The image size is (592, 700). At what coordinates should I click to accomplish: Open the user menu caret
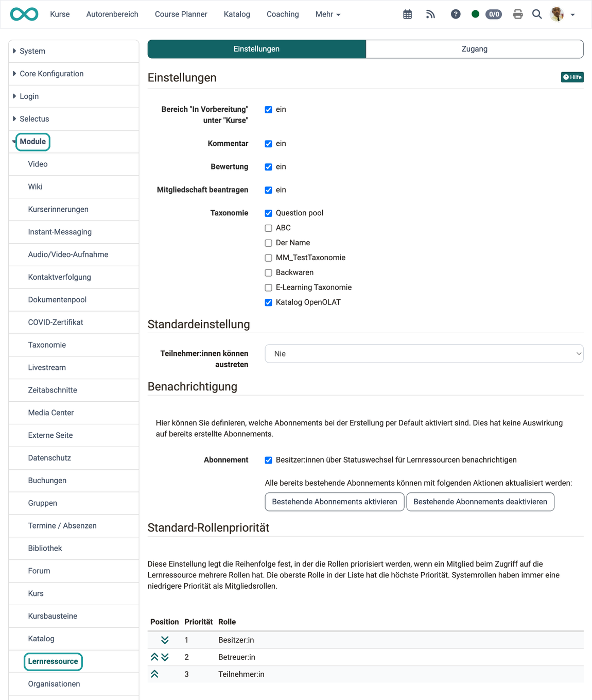point(572,15)
